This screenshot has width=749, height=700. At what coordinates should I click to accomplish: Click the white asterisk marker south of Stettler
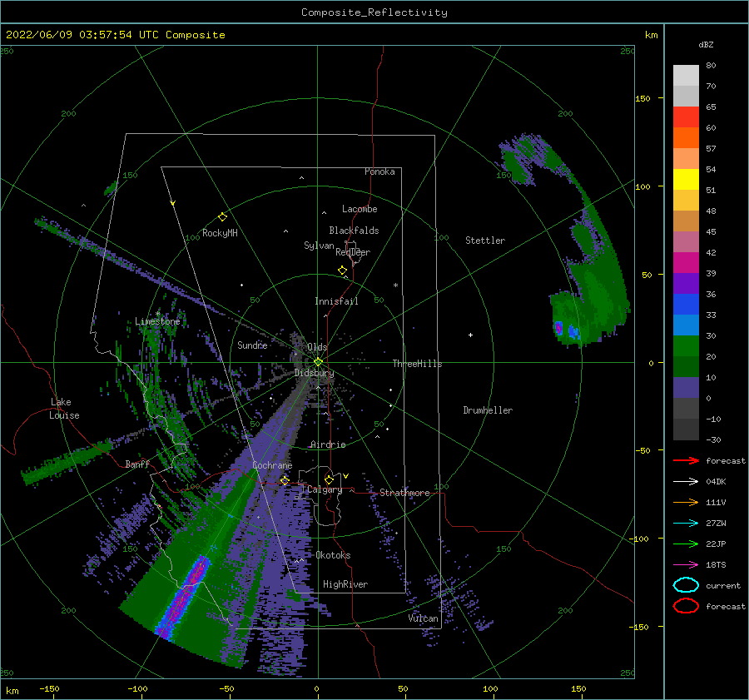395,285
